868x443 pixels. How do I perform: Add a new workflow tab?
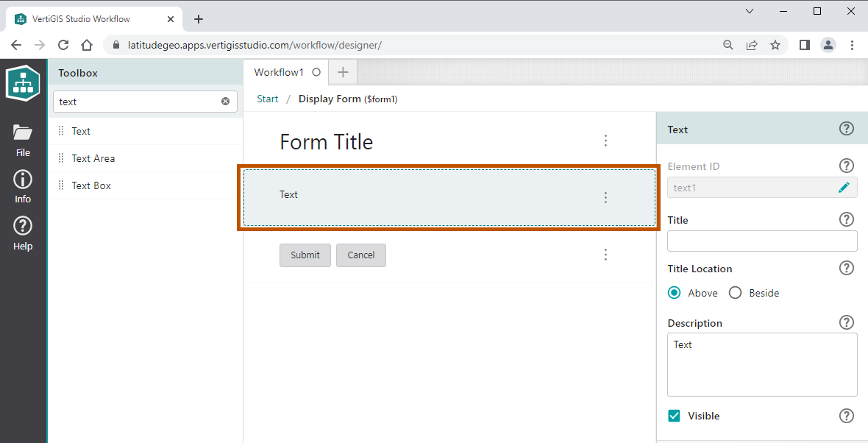tap(342, 72)
